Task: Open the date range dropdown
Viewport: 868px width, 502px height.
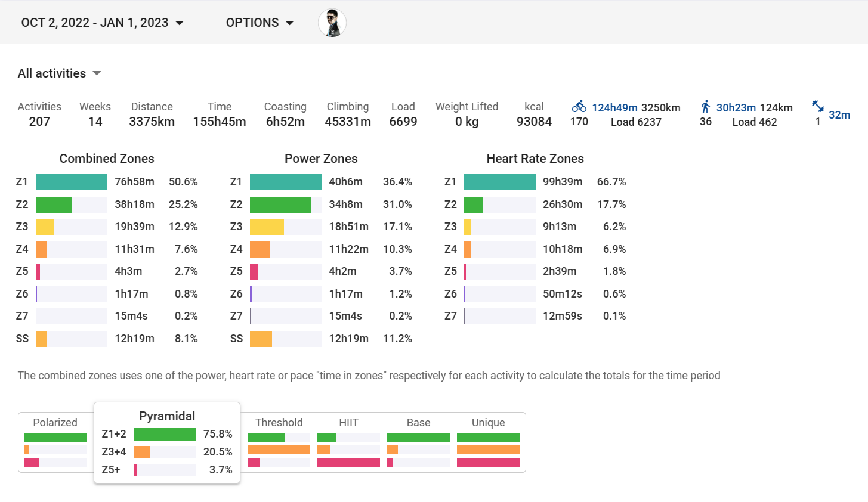Action: 103,23
